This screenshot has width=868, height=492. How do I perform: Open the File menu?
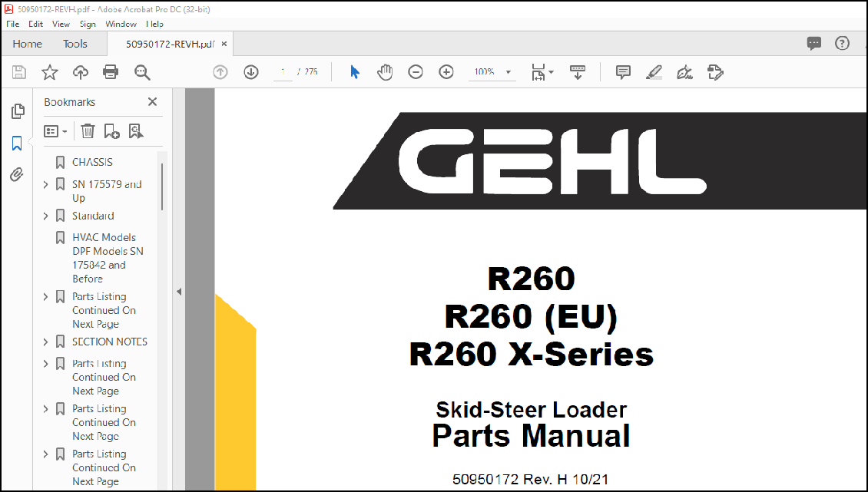[13, 24]
